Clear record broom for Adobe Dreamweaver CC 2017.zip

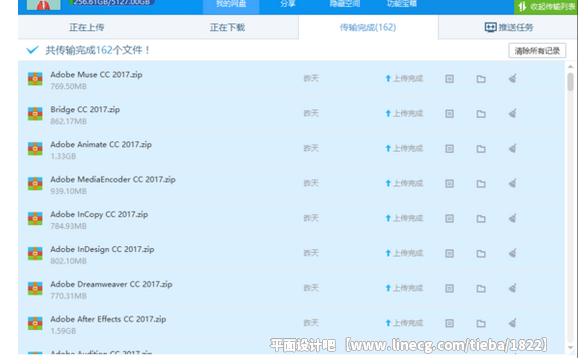512,288
